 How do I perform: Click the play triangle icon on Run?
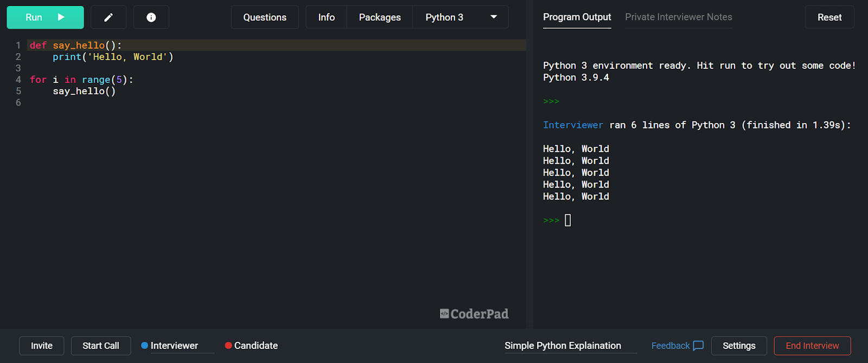click(x=61, y=17)
